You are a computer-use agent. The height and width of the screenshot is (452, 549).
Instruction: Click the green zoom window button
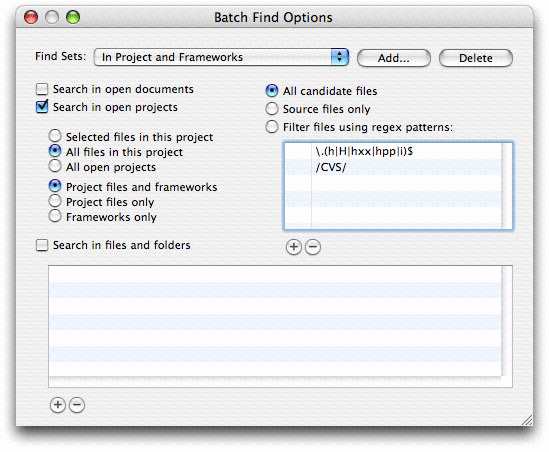pos(73,17)
